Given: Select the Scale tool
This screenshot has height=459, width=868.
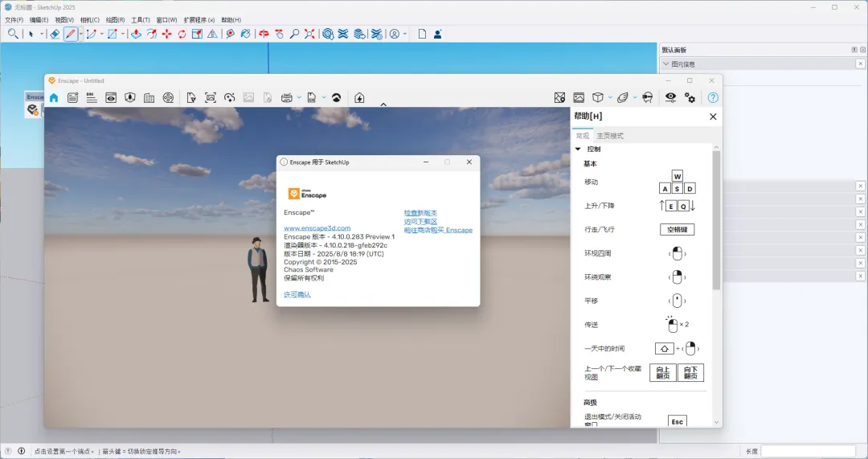Looking at the screenshot, I should click(x=197, y=34).
